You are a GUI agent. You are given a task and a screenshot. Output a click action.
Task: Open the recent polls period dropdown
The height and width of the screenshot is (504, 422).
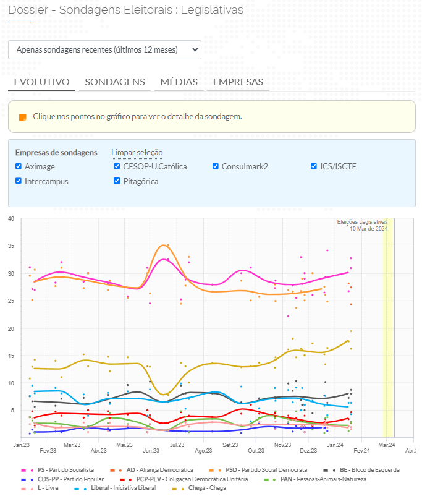pyautogui.click(x=104, y=49)
